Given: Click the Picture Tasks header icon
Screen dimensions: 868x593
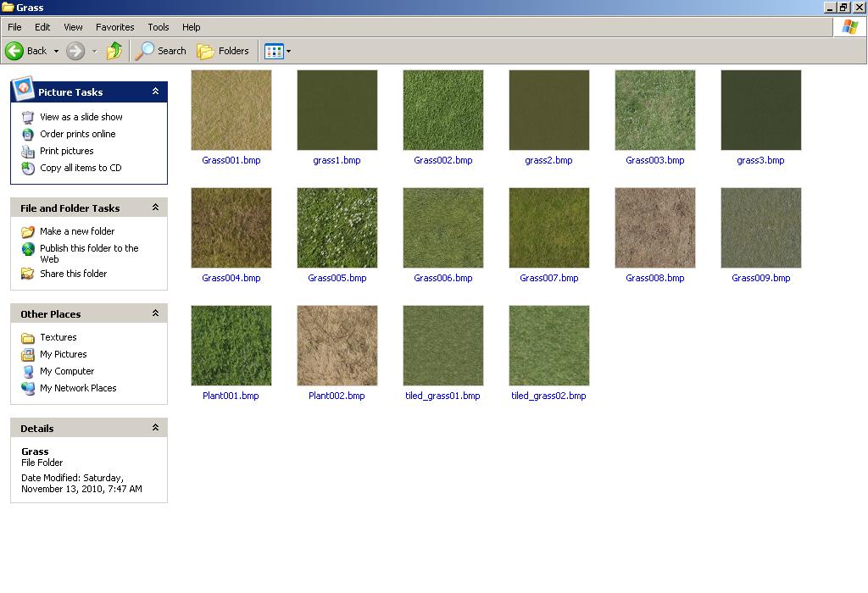Looking at the screenshot, I should (x=23, y=88).
